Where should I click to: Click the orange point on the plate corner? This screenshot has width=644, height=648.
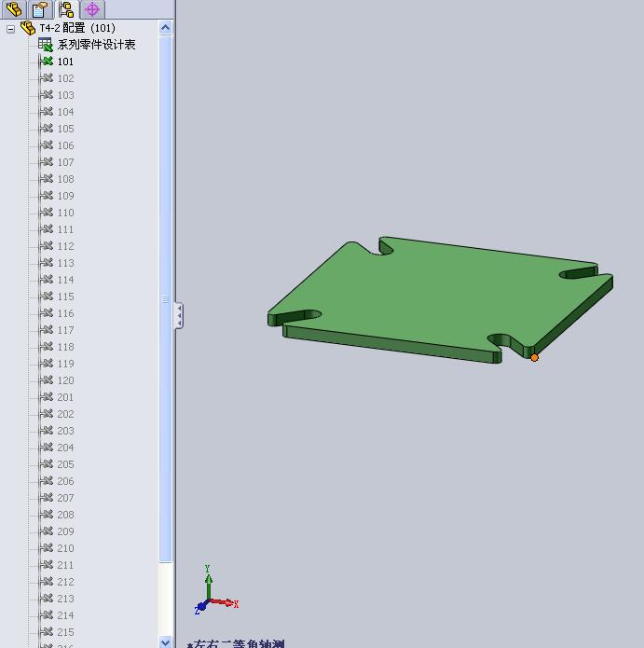[x=534, y=358]
